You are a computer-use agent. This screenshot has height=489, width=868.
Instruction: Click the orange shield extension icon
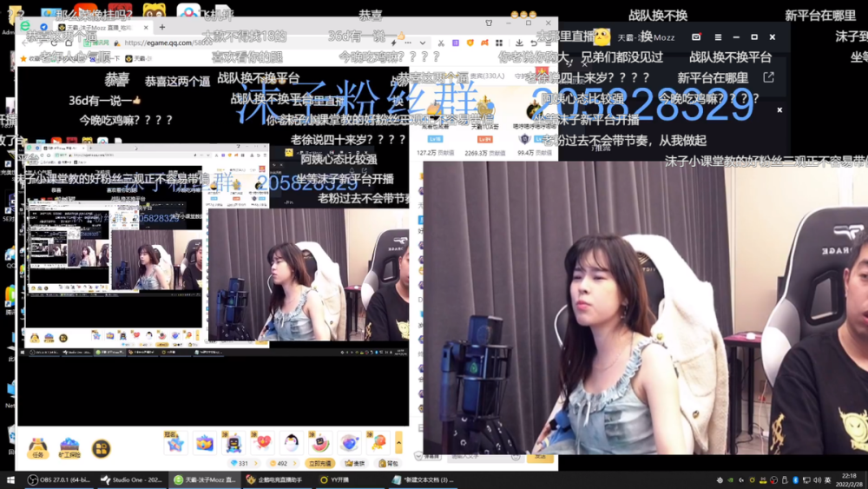[470, 43]
